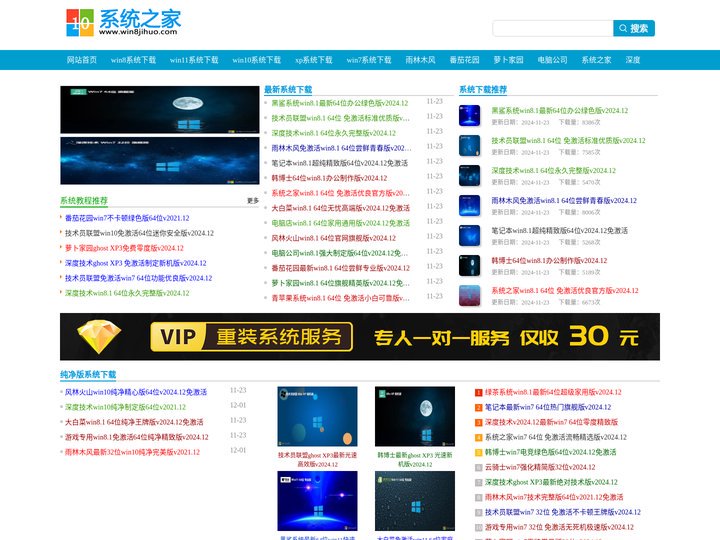
Task: Open the starry sky Win7 banner image
Action: coord(160,161)
